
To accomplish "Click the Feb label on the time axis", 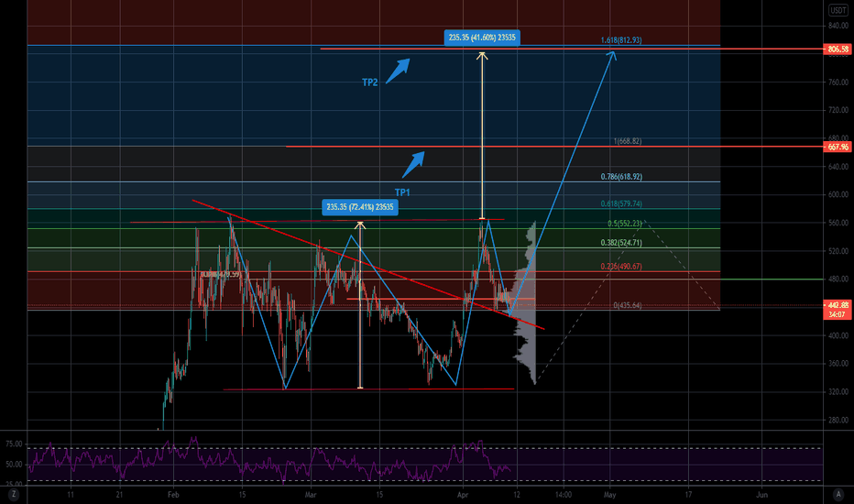I will click(x=173, y=495).
